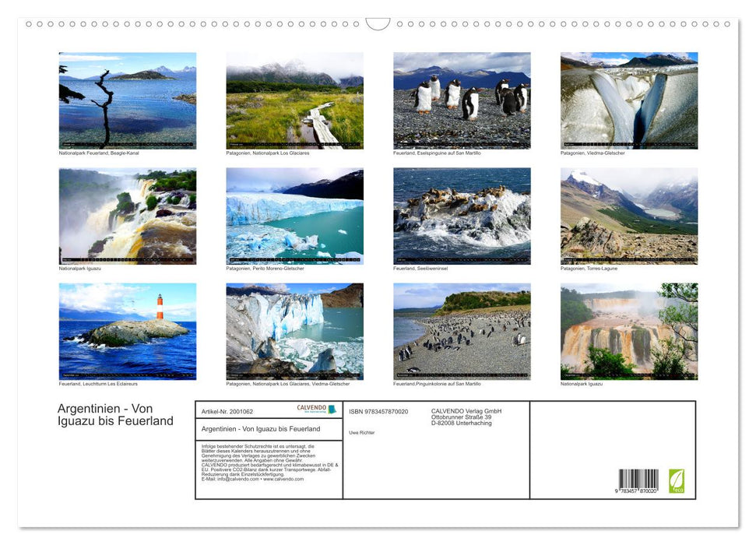Viewport: 756px width, 545px height.
Task: Select the Viedma-Gletscher glacier thumbnail
Action: click(629, 100)
